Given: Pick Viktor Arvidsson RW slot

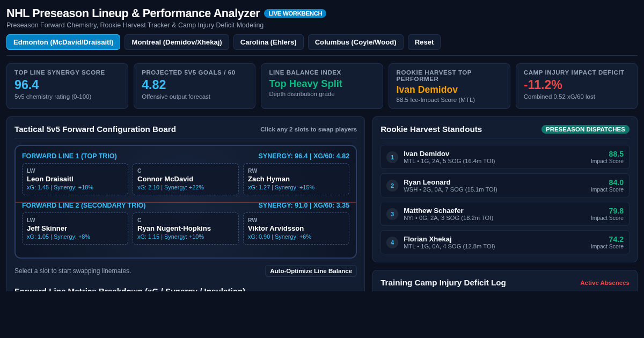Looking at the screenshot, I should [296, 229].
